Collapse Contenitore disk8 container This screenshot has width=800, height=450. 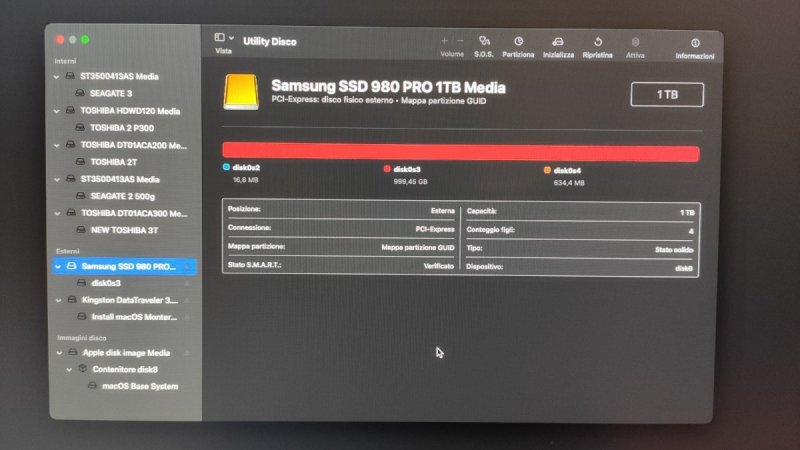pos(69,369)
